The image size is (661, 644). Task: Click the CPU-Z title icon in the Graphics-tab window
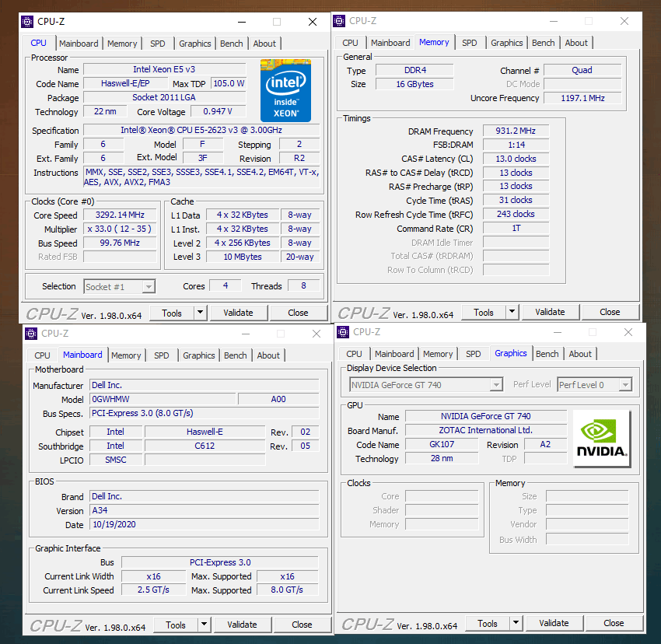point(343,332)
